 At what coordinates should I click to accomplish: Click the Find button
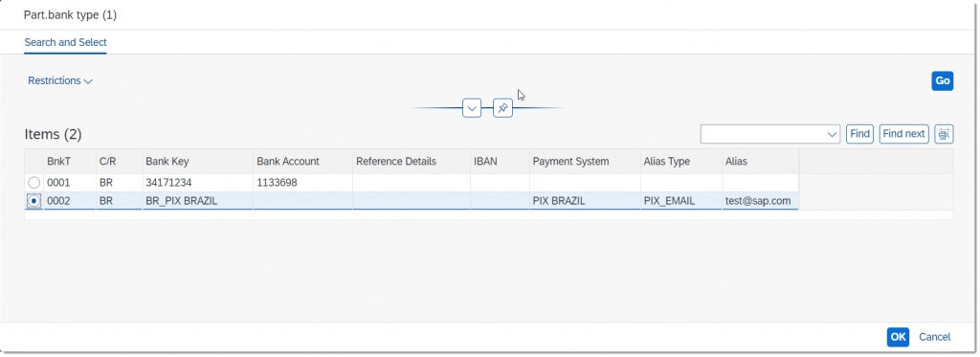coord(860,134)
